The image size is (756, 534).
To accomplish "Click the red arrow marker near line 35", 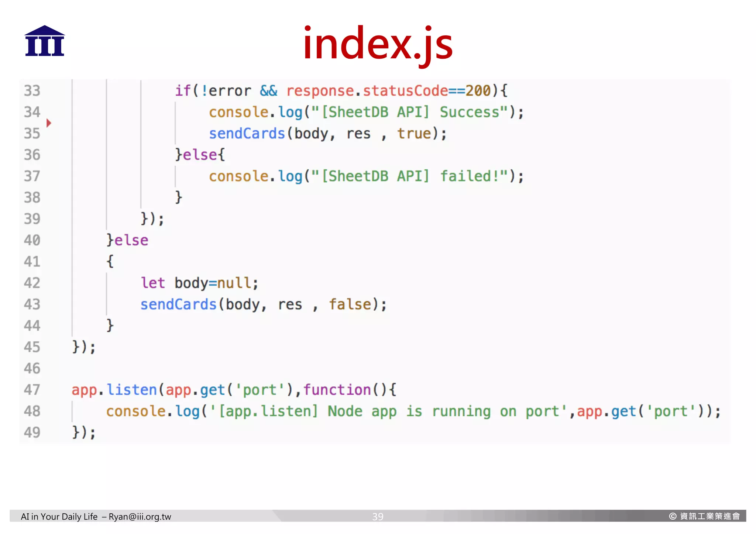I will tap(49, 123).
